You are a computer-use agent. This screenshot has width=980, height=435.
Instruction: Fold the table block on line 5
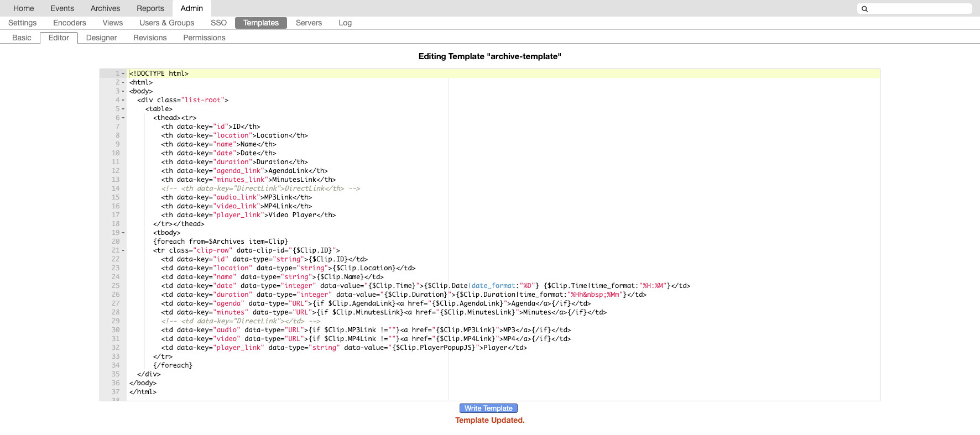[x=123, y=109]
